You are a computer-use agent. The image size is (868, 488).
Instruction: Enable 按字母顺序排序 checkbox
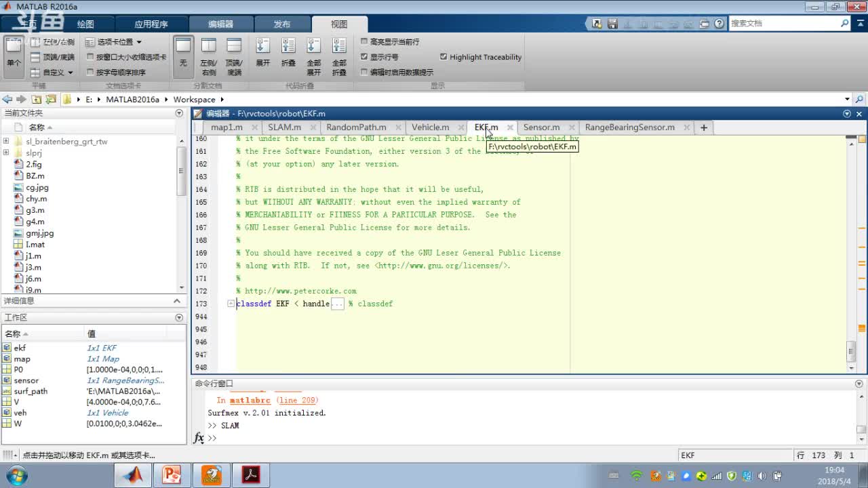pos(90,72)
